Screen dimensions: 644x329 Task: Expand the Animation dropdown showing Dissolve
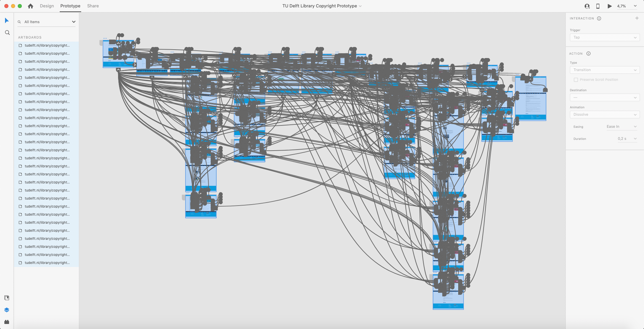point(604,114)
